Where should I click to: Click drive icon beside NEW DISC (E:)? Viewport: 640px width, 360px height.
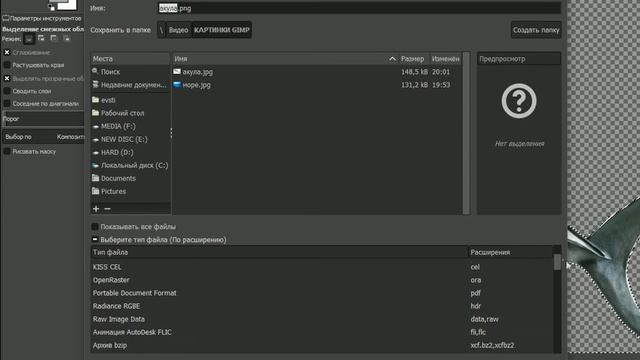(x=96, y=140)
